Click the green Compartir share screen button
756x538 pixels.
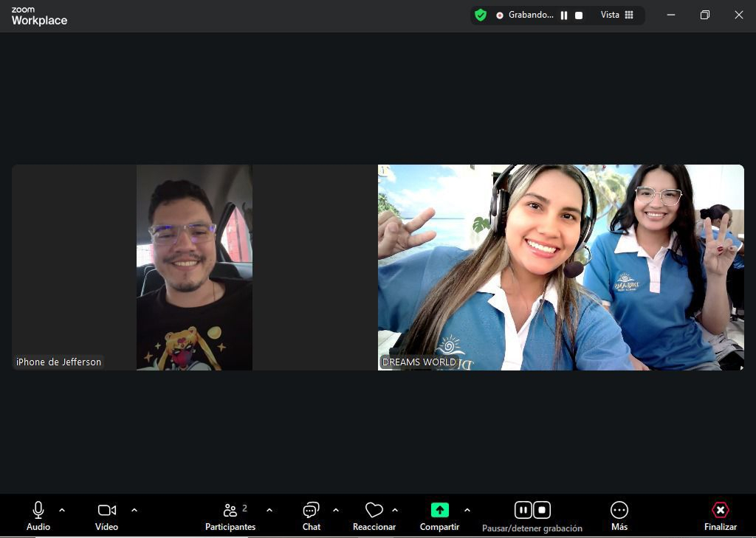tap(439, 511)
